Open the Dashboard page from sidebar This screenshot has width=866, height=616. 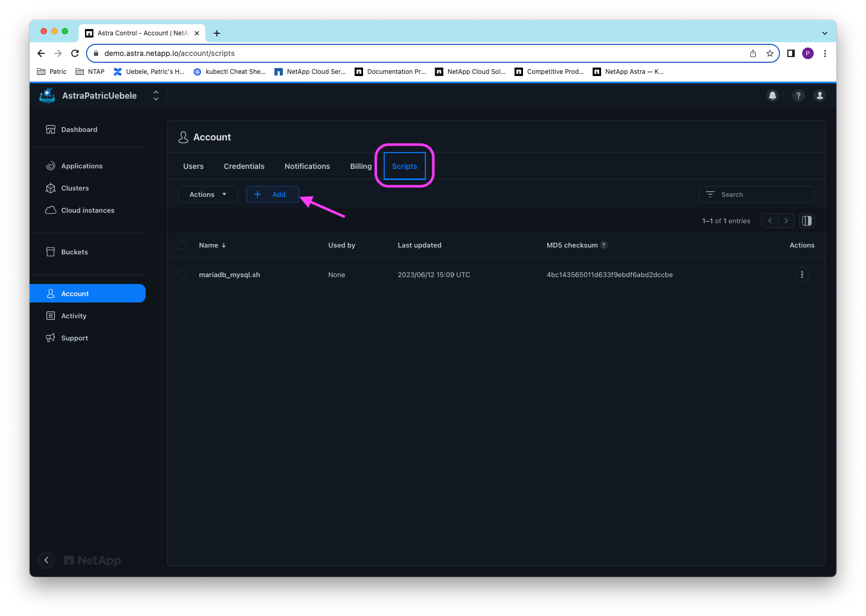pos(79,130)
